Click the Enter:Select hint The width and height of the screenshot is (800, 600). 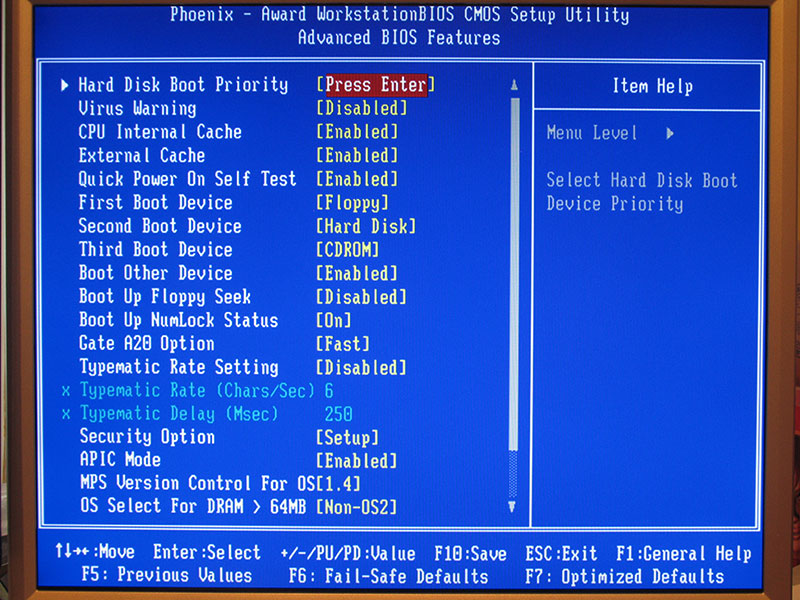point(207,553)
